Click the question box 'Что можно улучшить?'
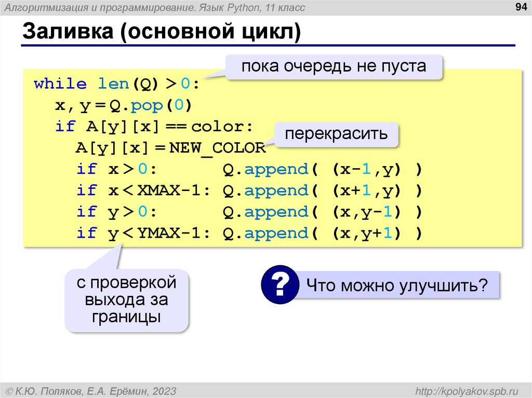Screen dimensions: 532x398 click(x=397, y=285)
